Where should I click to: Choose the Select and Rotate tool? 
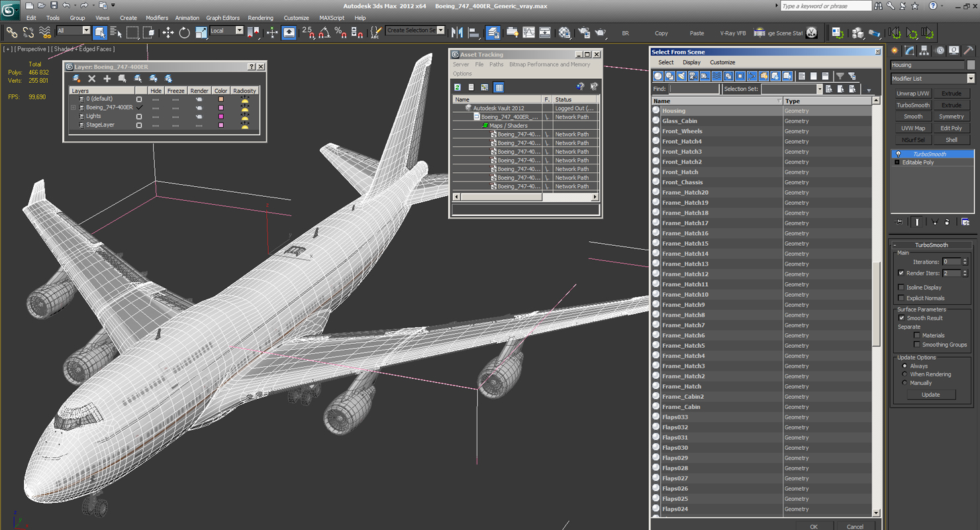pos(185,32)
